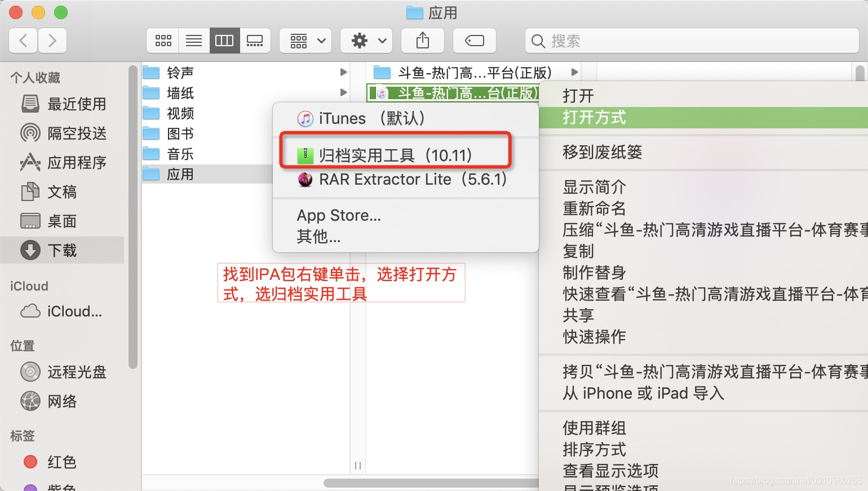Click 打开 in the context menu
The image size is (868, 491).
703,96
